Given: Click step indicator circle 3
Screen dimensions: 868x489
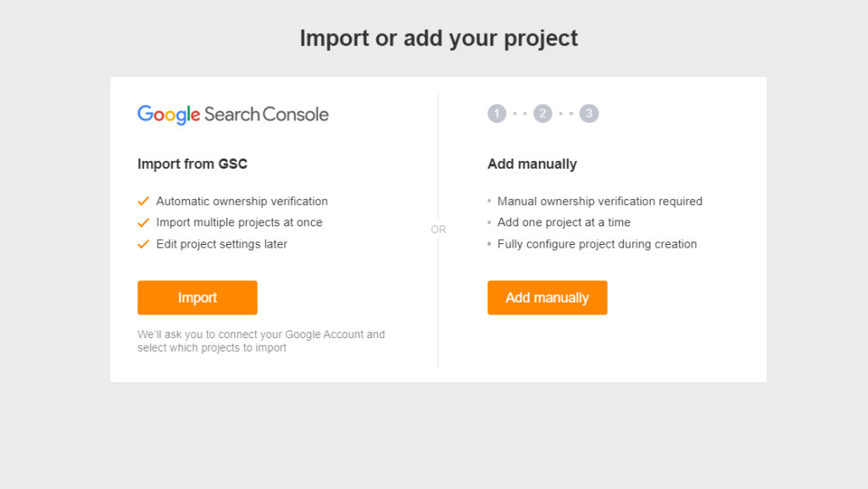Looking at the screenshot, I should tap(589, 113).
